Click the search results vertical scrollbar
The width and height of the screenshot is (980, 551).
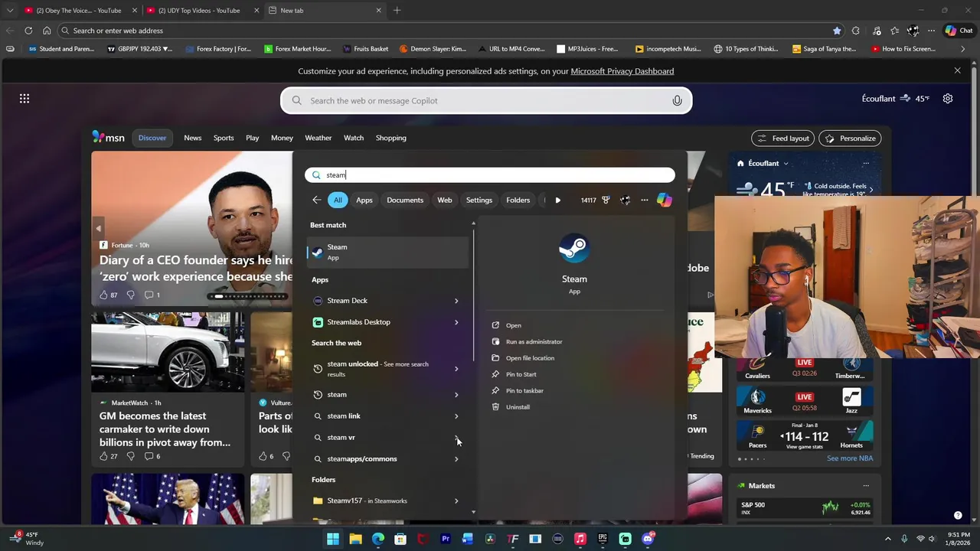[x=474, y=295]
